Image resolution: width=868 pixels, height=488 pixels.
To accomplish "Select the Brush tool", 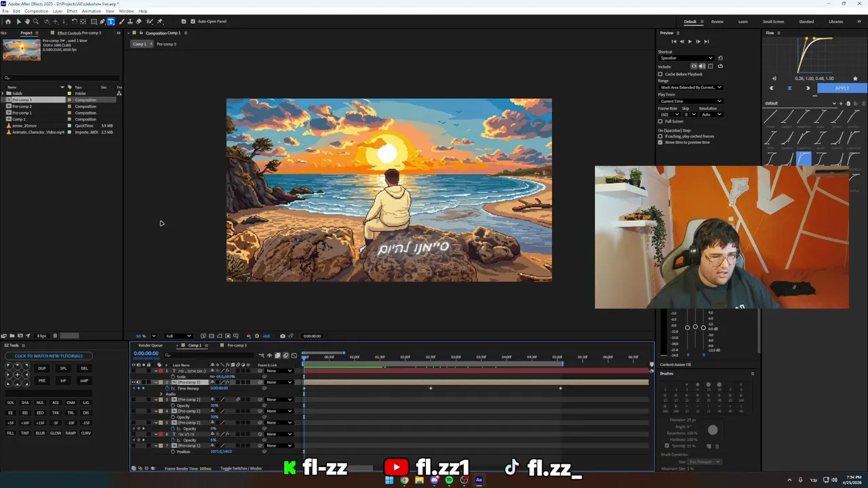I will [121, 22].
